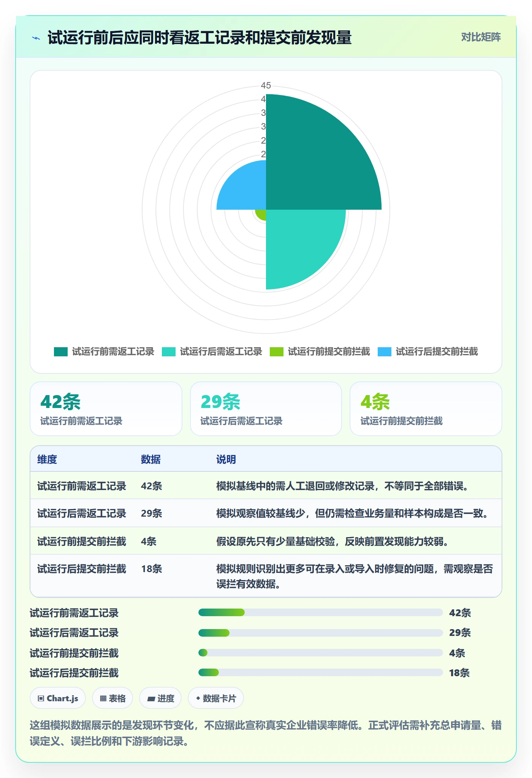Click the 试运行后提交前拦截 progress bar
This screenshot has width=532, height=778.
[x=321, y=672]
